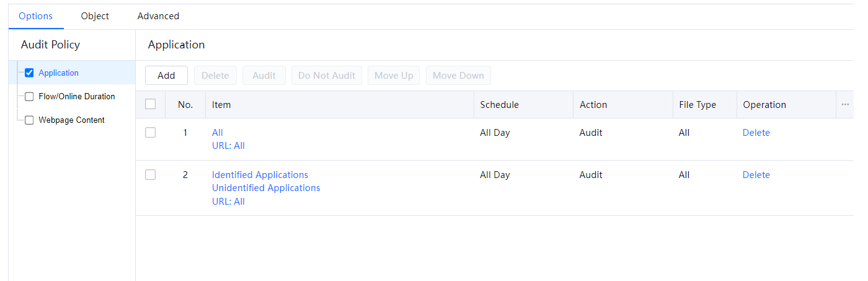Enable the Application audit policy checkbox
The image size is (868, 281).
[x=29, y=73]
